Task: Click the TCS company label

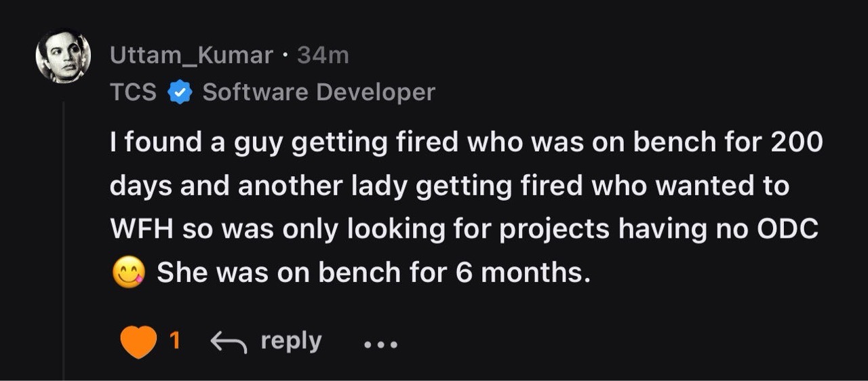Action: click(x=133, y=92)
